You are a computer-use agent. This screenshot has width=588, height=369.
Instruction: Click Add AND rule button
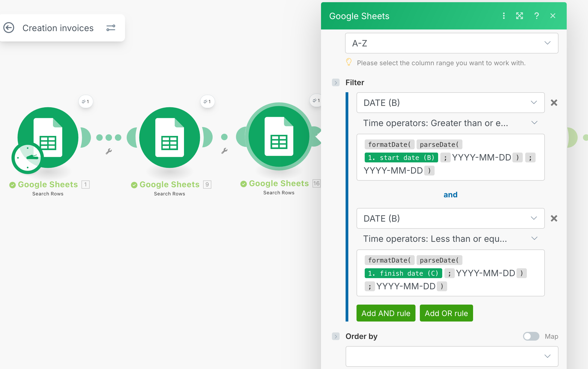tap(386, 313)
